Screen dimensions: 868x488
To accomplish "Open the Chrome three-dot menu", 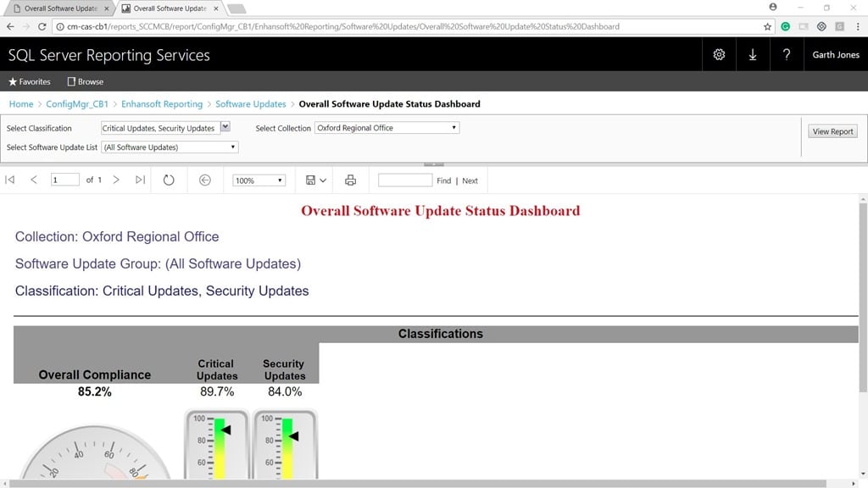I will click(858, 26).
